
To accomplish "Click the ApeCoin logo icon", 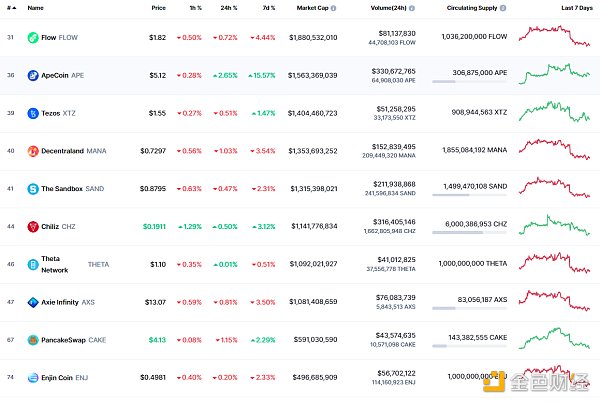I will coord(33,75).
